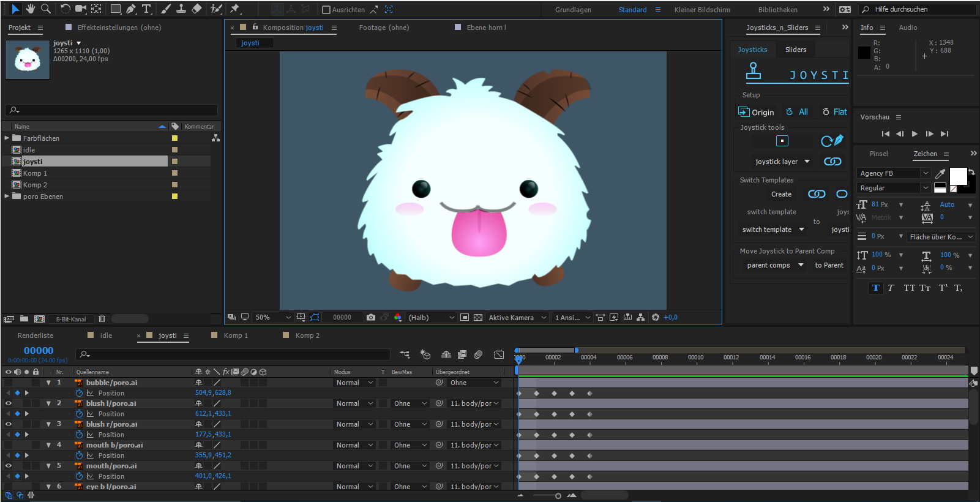Open the (Halb) resolution dropdown
980x502 pixels.
click(432, 317)
